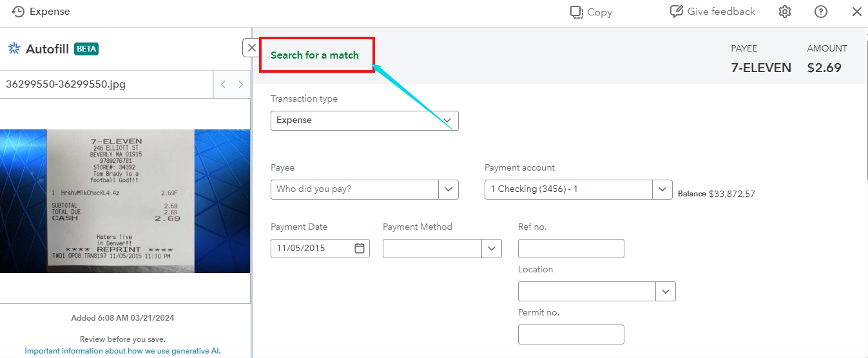Expand the Location dropdown arrow

click(x=666, y=292)
